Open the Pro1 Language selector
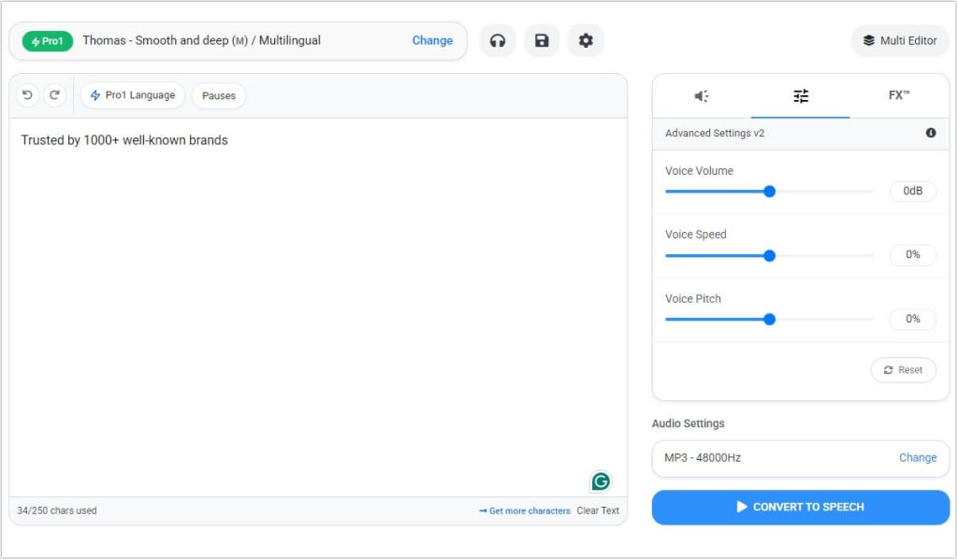Screen dimensions: 958x560 [133, 95]
